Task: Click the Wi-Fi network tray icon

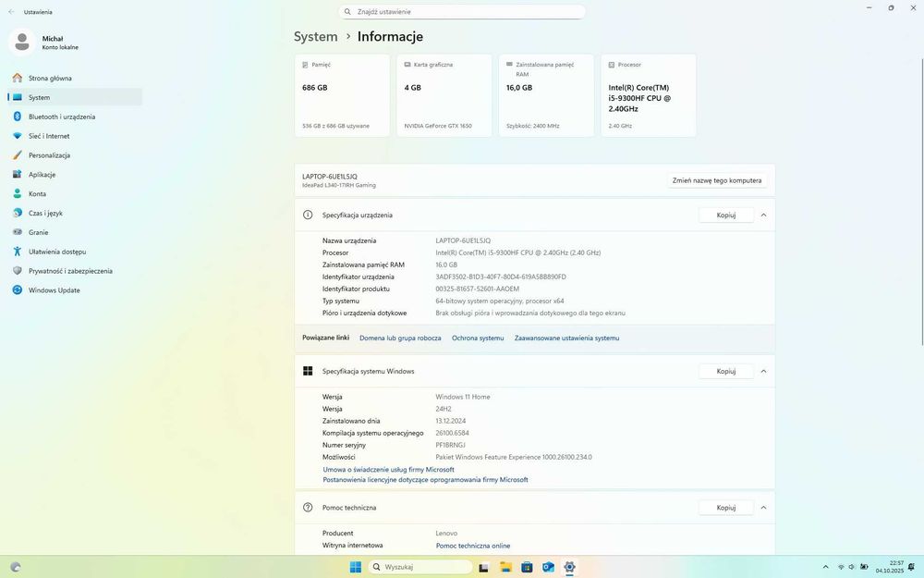Action: pos(841,567)
